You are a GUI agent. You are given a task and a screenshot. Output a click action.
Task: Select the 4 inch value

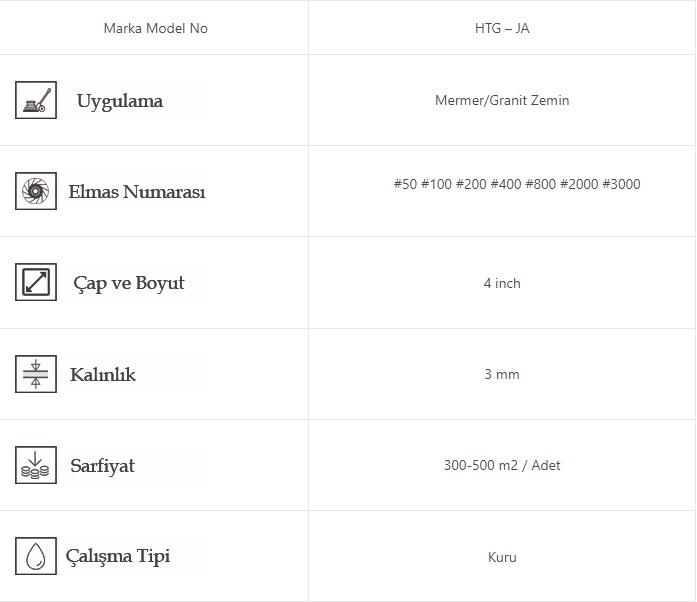(x=502, y=283)
